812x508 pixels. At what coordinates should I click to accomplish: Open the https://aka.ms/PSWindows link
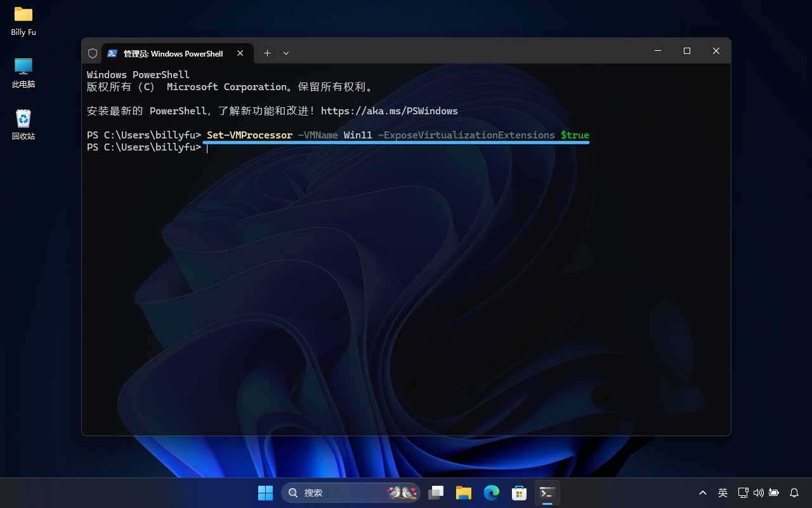[390, 111]
